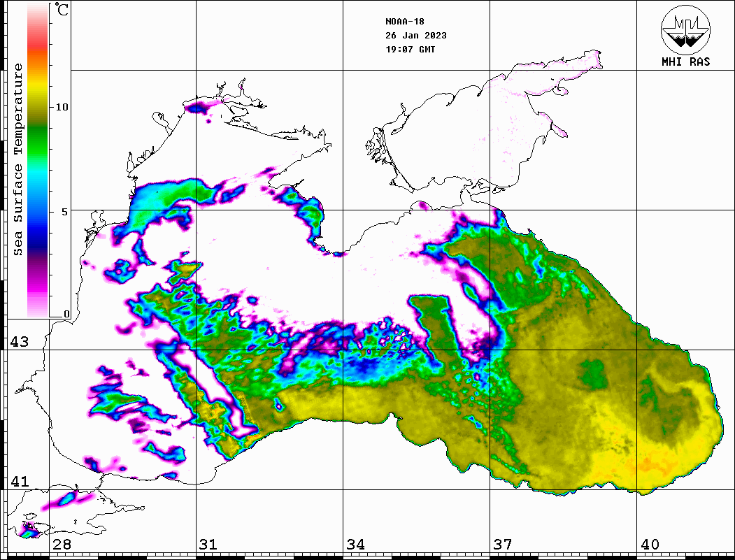Click the longitude label 28
735x560 pixels.
62,545
